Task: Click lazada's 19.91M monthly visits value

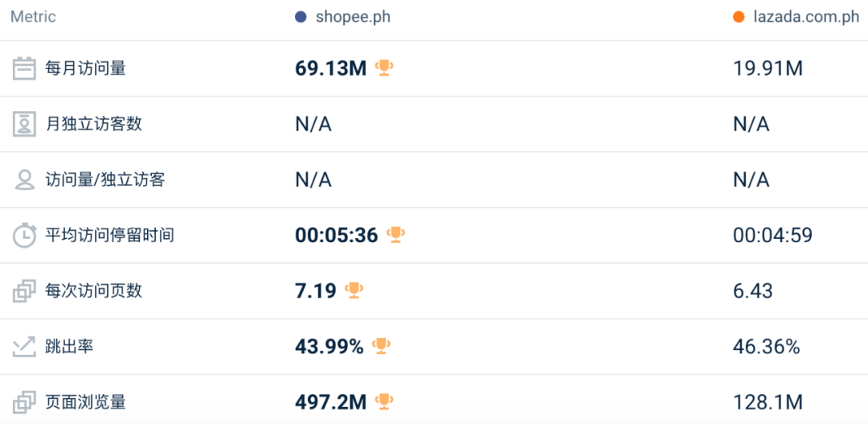Action: pyautogui.click(x=768, y=68)
